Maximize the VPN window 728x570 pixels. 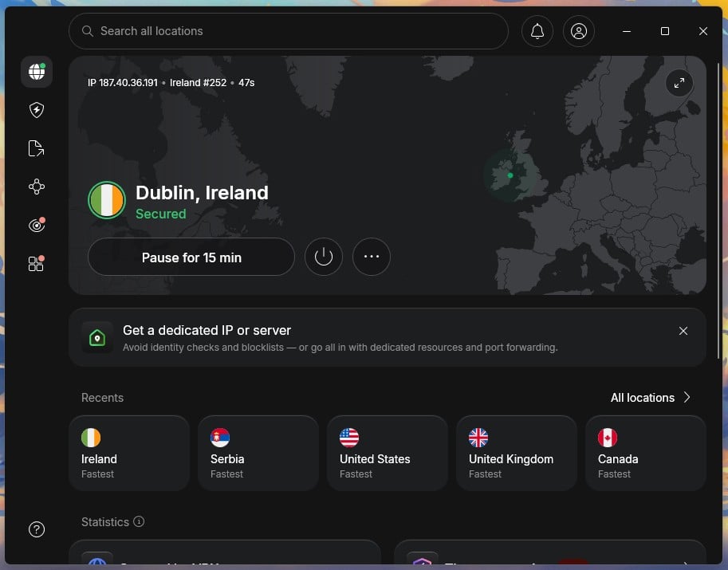click(x=665, y=31)
